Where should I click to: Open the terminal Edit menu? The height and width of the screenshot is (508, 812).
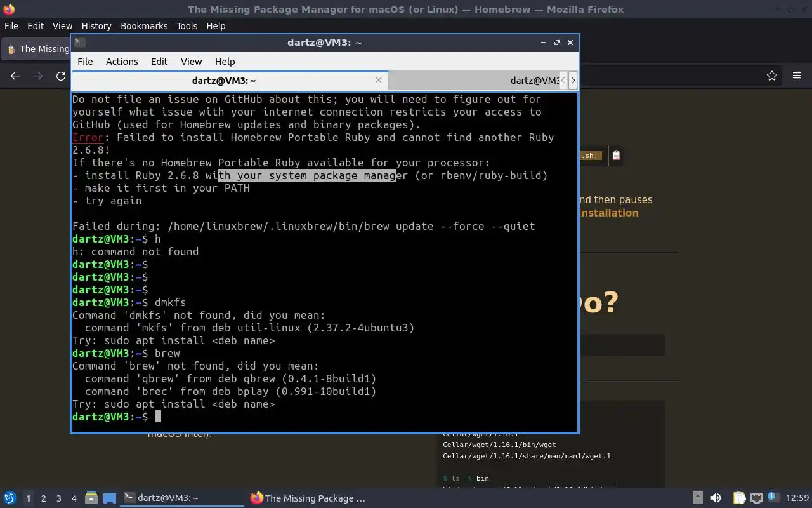click(159, 62)
